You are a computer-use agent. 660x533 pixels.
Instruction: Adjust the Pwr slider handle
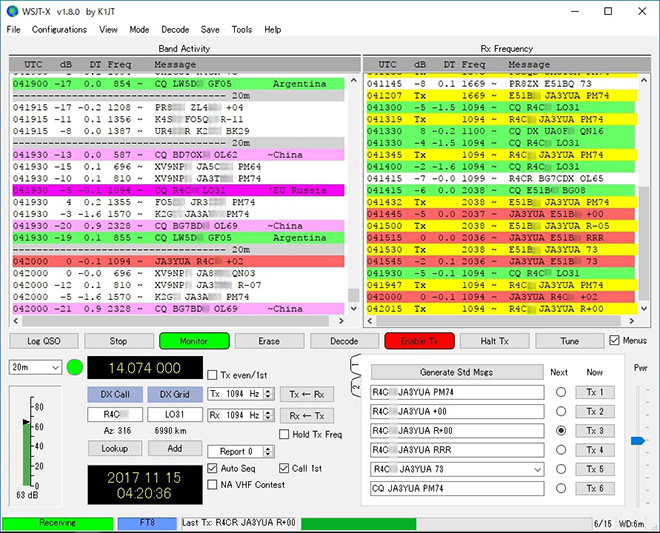pos(636,440)
